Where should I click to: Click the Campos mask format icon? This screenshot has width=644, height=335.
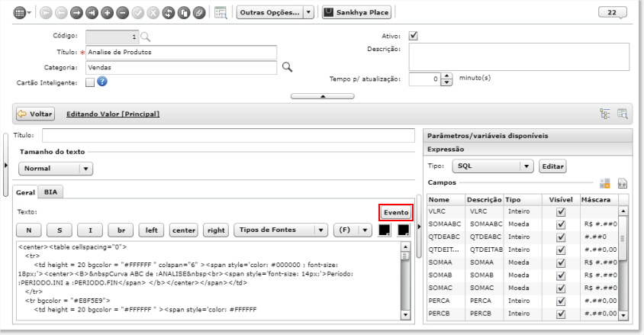pyautogui.click(x=622, y=183)
